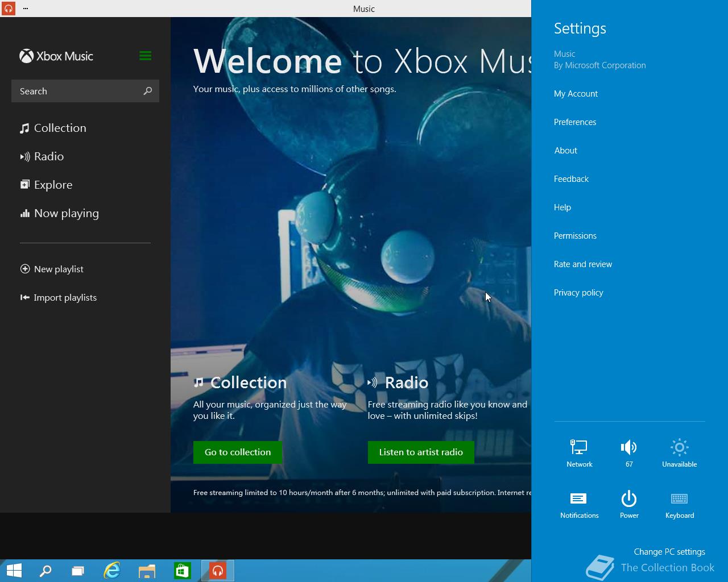Click the Music app icon in title bar
Viewport: 728px width, 582px height.
coord(8,9)
